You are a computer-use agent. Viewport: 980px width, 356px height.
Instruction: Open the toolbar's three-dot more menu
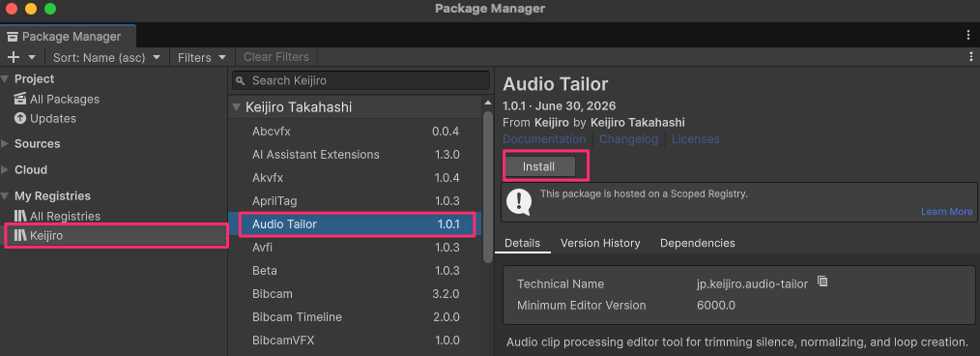(x=968, y=57)
